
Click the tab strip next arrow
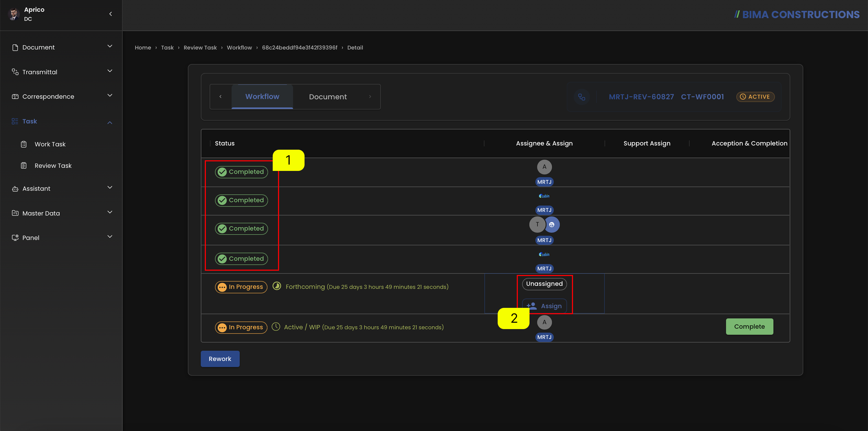(370, 97)
